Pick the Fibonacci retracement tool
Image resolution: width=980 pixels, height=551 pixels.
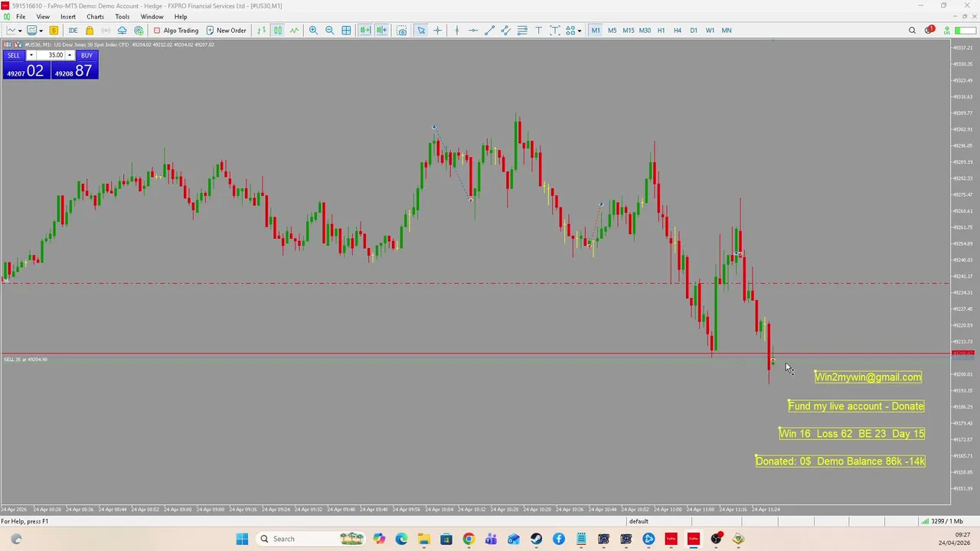pos(522,31)
